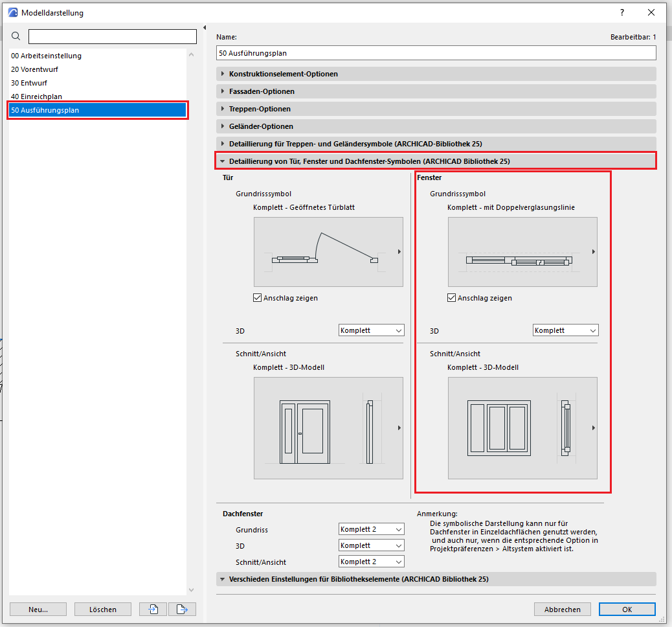Open the Tür 3D Komplett dropdown
The width and height of the screenshot is (672, 627).
click(x=371, y=330)
